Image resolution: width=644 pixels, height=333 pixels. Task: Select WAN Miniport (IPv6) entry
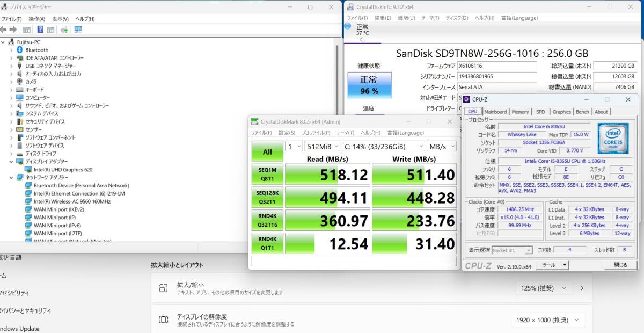(x=57, y=226)
